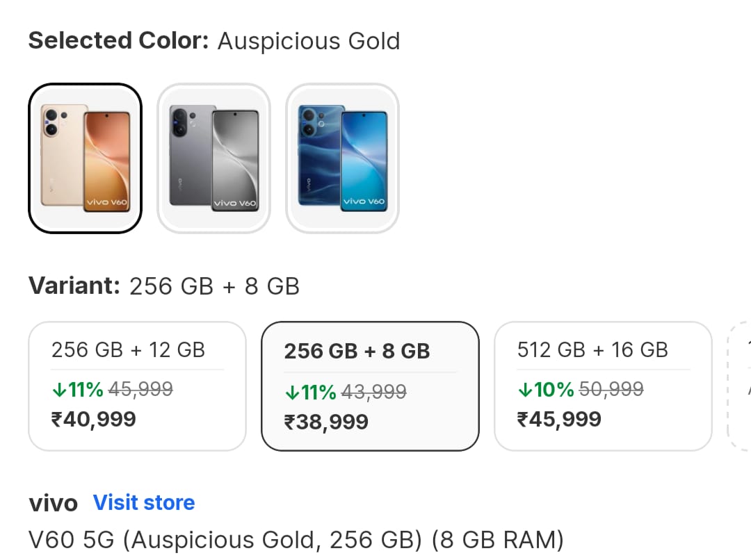This screenshot has height=560, width=751.
Task: Click the struck-through 50,999 original price
Action: [611, 390]
